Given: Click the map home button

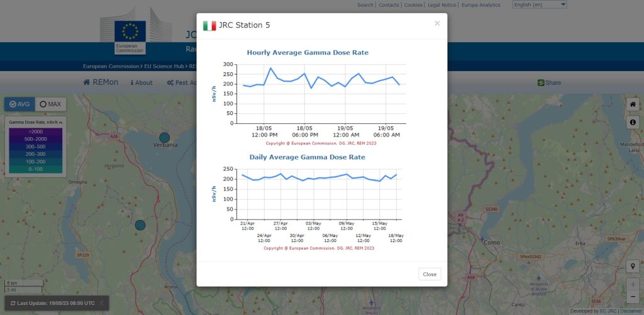Looking at the screenshot, I should 633,104.
